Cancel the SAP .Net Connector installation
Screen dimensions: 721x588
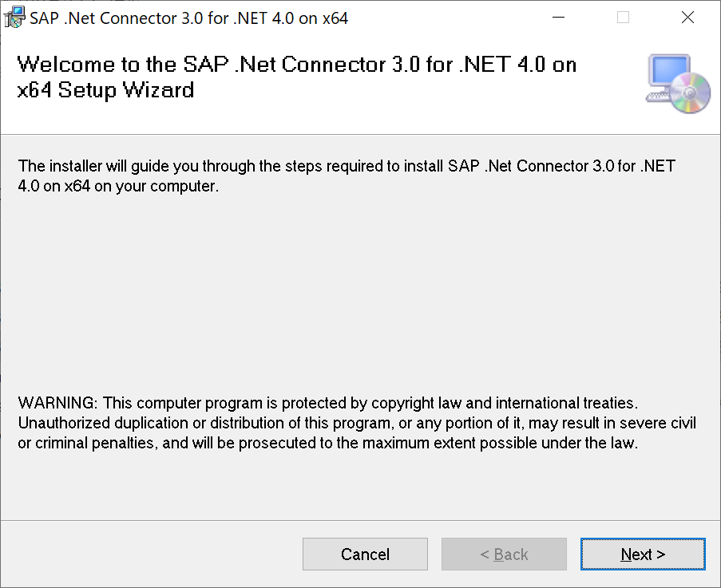click(x=365, y=554)
